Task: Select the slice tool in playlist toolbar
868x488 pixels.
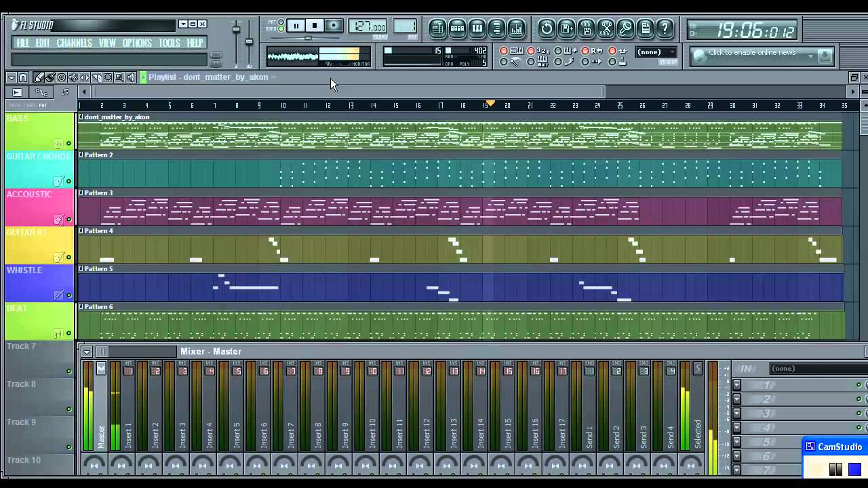Action: pyautogui.click(x=96, y=77)
